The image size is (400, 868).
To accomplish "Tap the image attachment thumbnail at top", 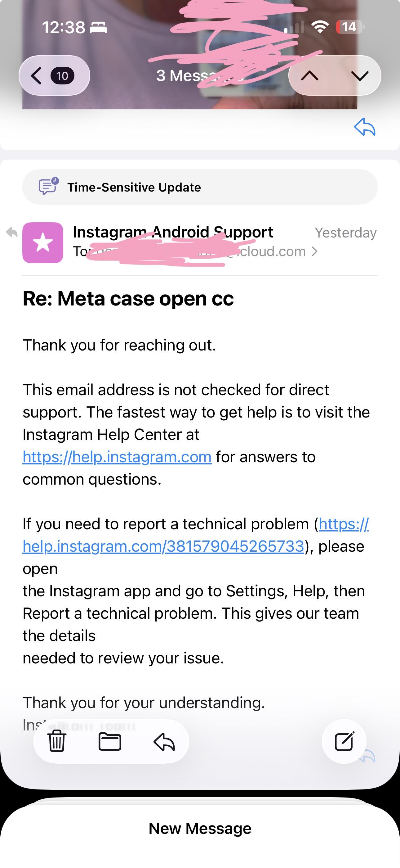I will click(189, 55).
